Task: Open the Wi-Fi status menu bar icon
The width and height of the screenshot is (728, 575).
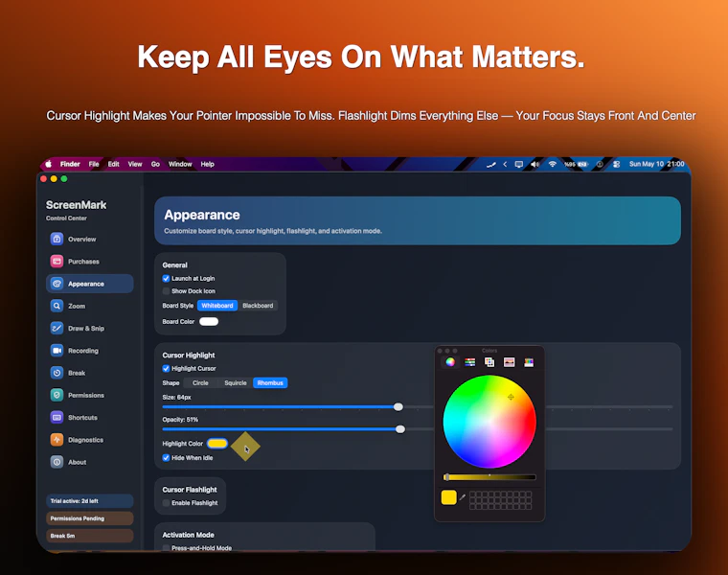Action: tap(552, 164)
